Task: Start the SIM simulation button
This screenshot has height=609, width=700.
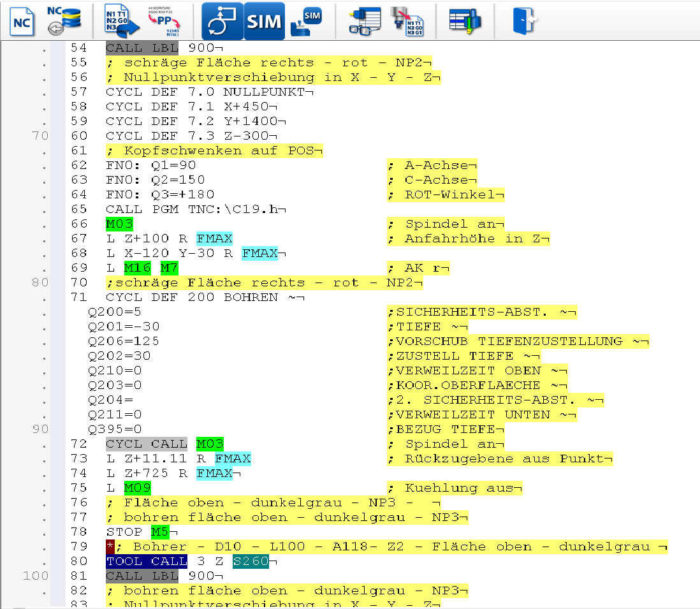Action: (265, 21)
